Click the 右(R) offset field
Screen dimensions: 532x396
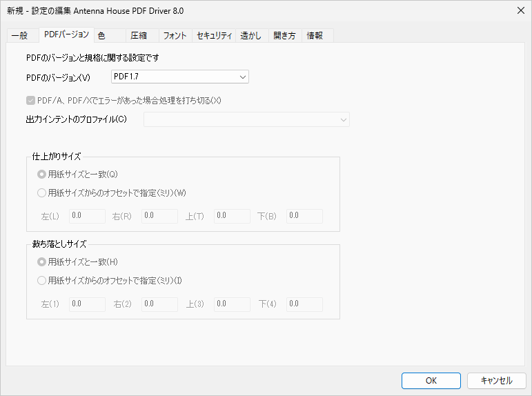(159, 216)
